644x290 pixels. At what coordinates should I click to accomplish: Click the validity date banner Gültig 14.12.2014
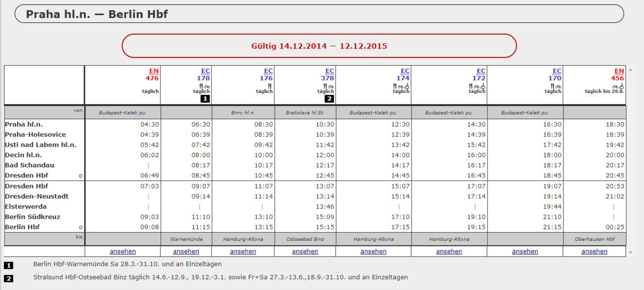pos(319,46)
